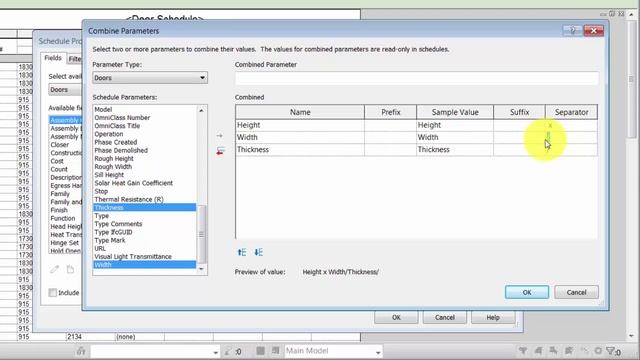Select highlighted Thickness in Schedule Parameters
Viewport: 640px width, 360px height.
coord(145,207)
